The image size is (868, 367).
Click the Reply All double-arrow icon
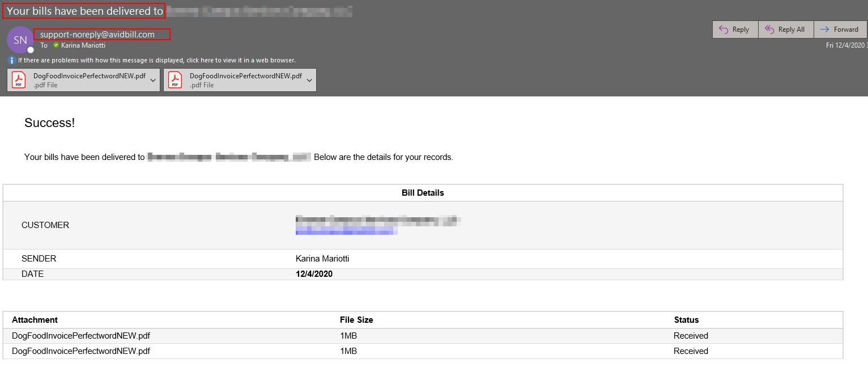769,29
